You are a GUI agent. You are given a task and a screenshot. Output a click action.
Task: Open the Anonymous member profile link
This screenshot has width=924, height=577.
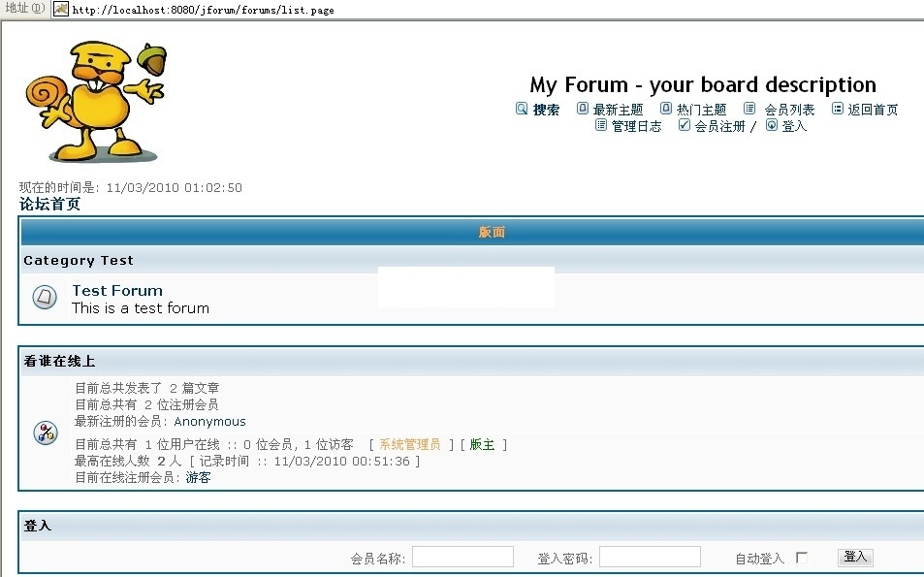click(x=209, y=422)
